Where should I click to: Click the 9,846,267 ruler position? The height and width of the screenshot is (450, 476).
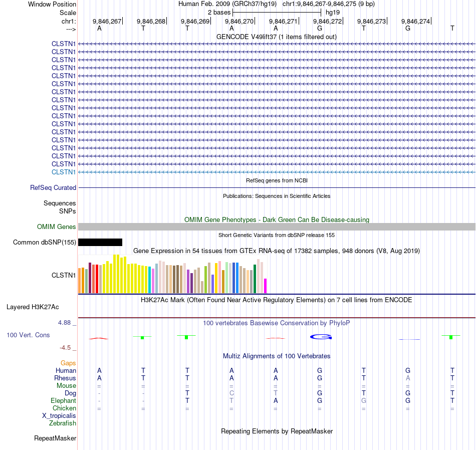point(107,21)
